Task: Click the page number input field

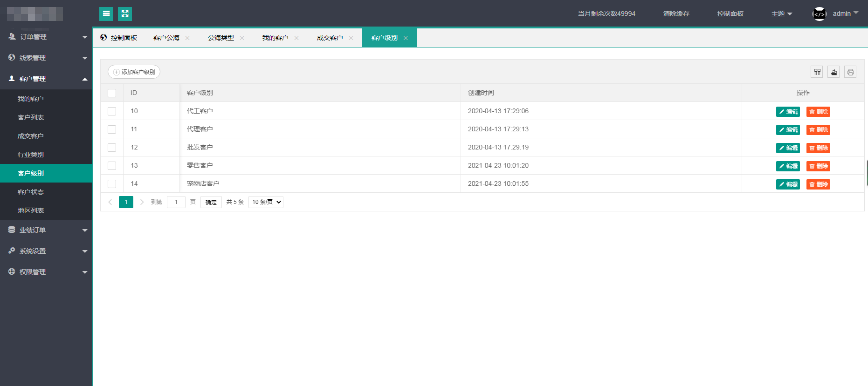Action: pos(176,202)
